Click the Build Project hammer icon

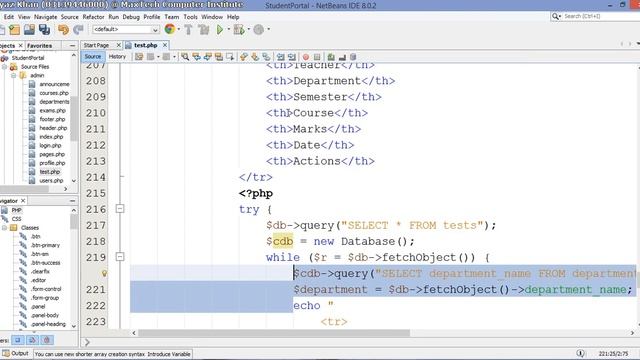(188, 29)
